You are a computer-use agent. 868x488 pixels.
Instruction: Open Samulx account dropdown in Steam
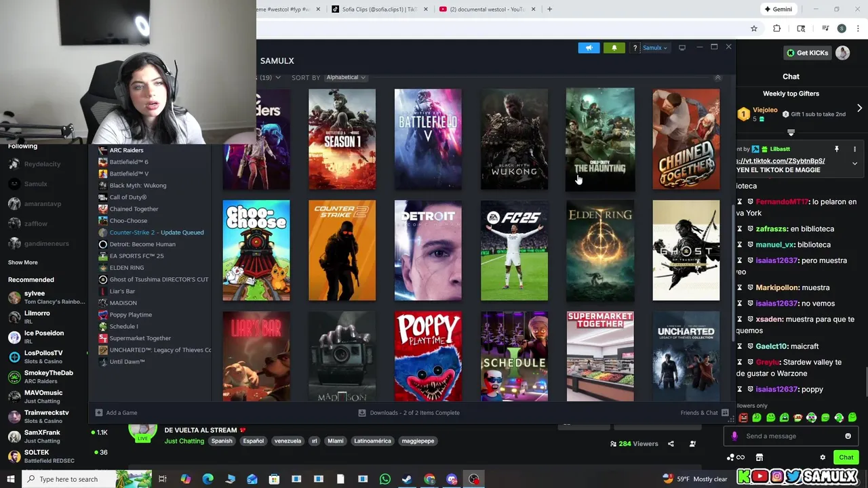(655, 48)
